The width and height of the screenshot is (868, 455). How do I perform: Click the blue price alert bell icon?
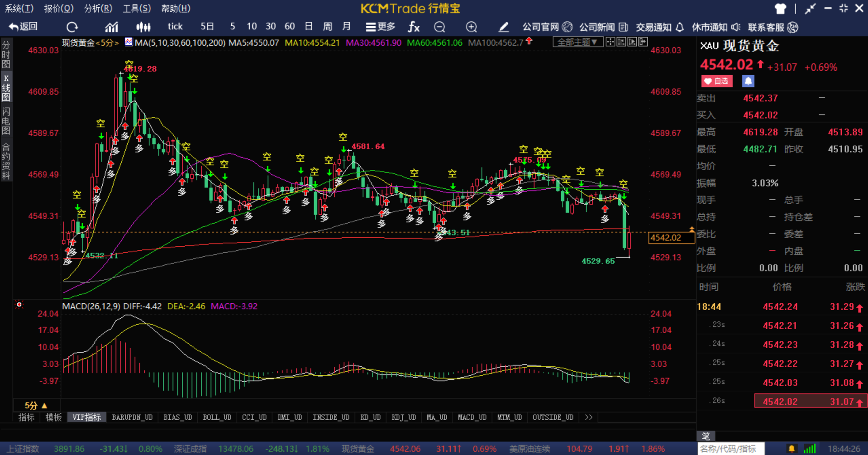(748, 81)
